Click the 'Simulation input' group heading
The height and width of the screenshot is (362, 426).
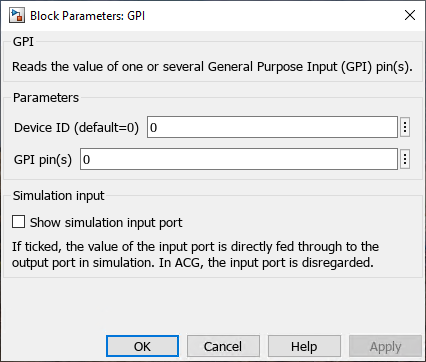tap(59, 196)
